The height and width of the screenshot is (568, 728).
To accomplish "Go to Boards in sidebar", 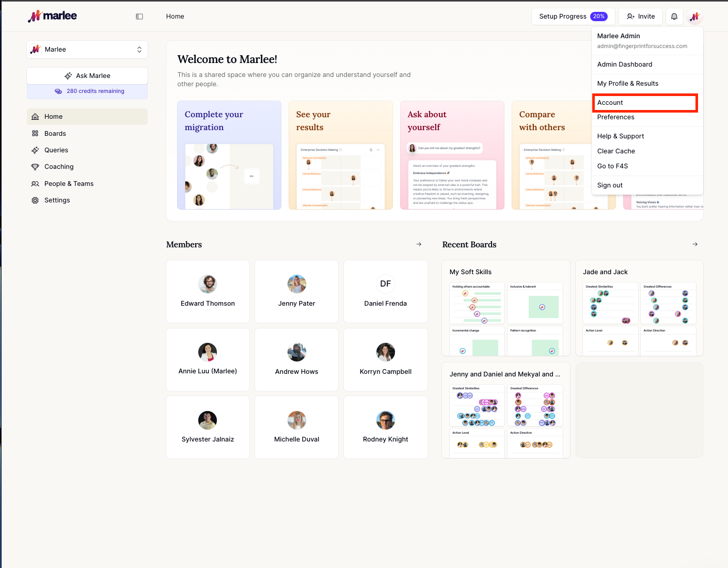I will pos(87,133).
